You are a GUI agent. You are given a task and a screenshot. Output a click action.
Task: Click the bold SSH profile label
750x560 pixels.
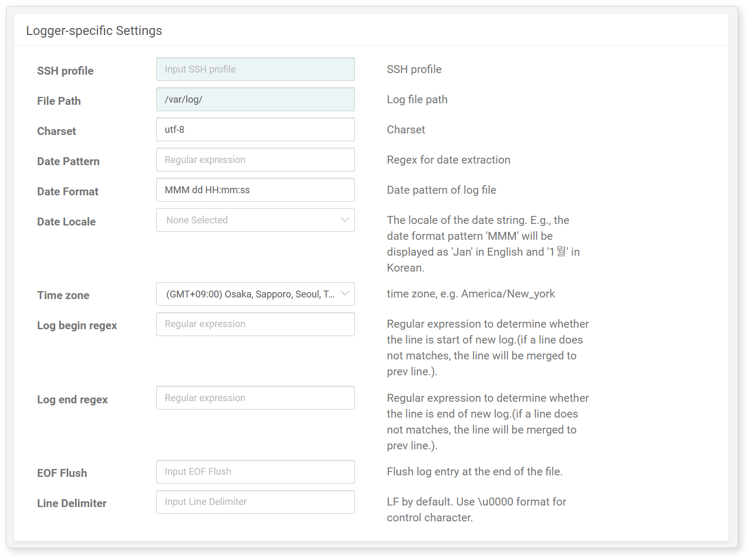(x=65, y=71)
